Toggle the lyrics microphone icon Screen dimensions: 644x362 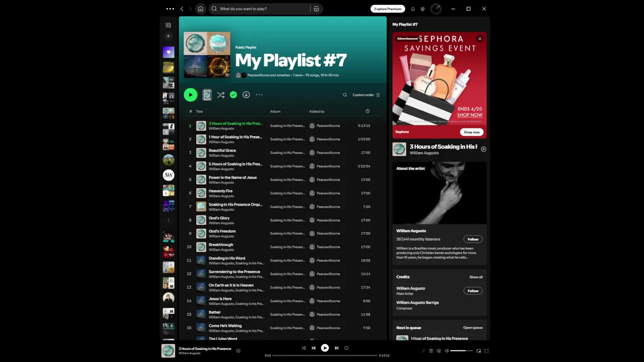click(x=423, y=351)
